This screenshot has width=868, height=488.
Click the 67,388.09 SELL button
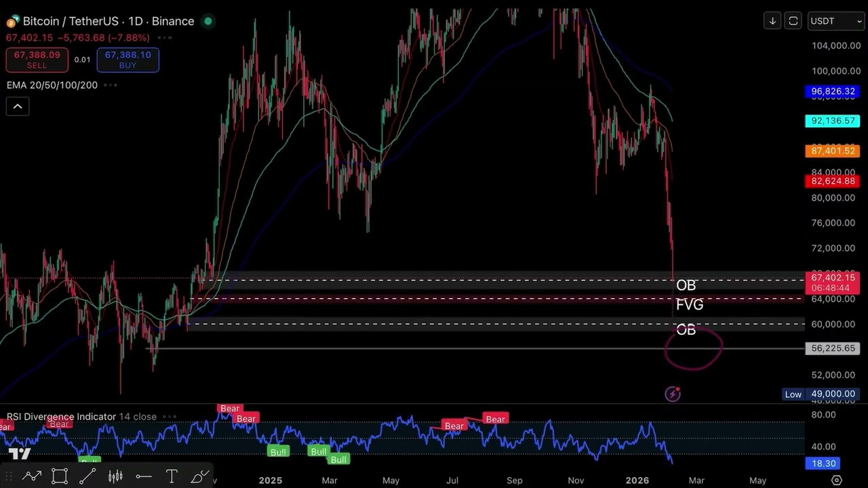pos(37,60)
